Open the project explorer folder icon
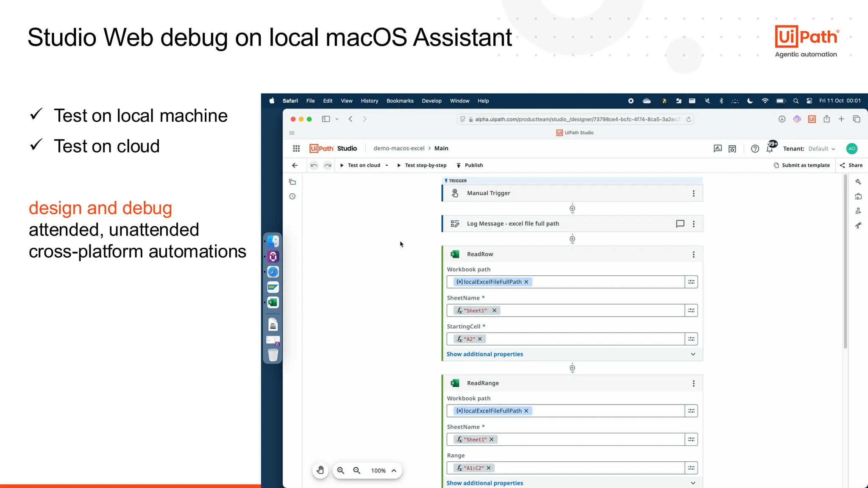This screenshot has width=868, height=488. (292, 182)
